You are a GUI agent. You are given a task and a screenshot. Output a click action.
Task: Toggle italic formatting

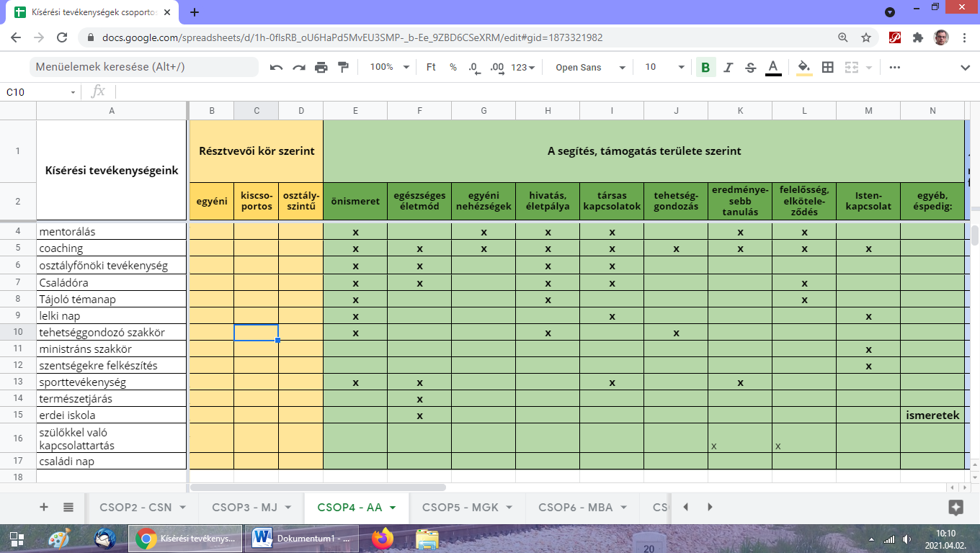click(x=728, y=67)
